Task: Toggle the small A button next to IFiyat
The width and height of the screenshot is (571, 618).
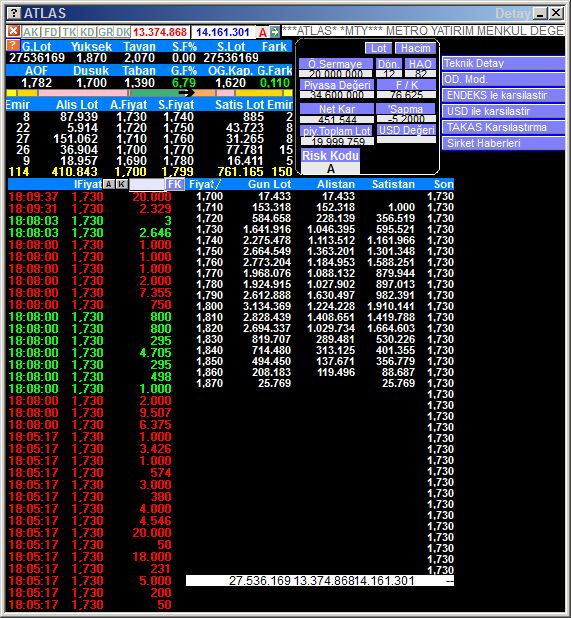Action: pyautogui.click(x=109, y=184)
